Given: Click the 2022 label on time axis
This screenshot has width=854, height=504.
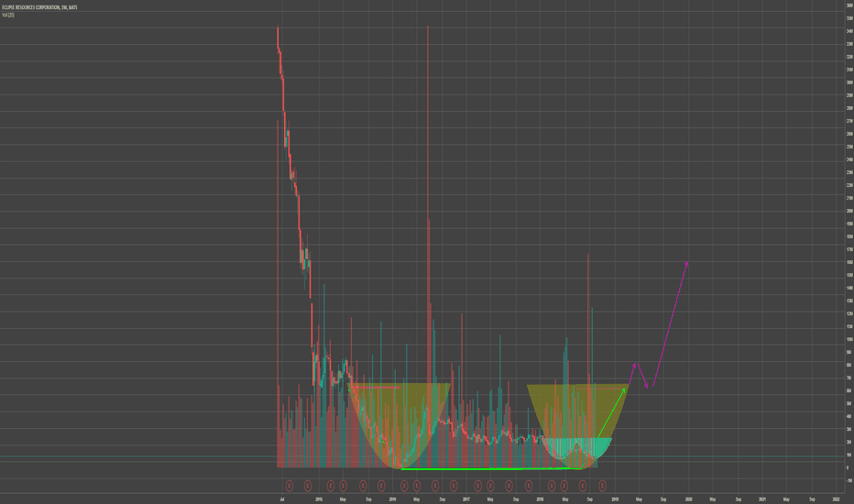Looking at the screenshot, I should tap(836, 499).
